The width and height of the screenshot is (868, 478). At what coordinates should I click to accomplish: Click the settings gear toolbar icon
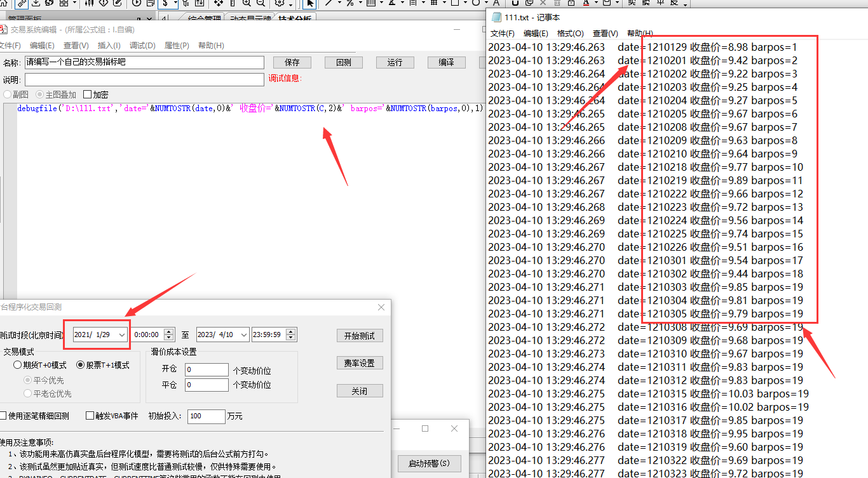coord(279,3)
